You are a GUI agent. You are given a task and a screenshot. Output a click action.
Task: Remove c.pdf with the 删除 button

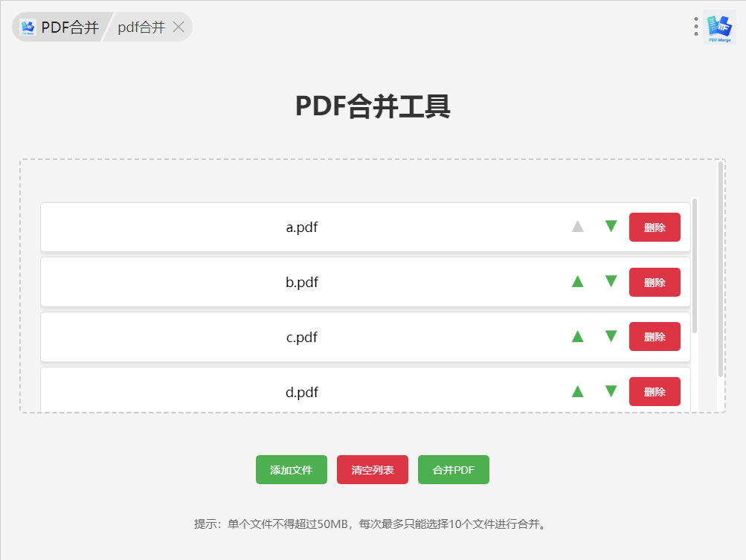click(655, 337)
